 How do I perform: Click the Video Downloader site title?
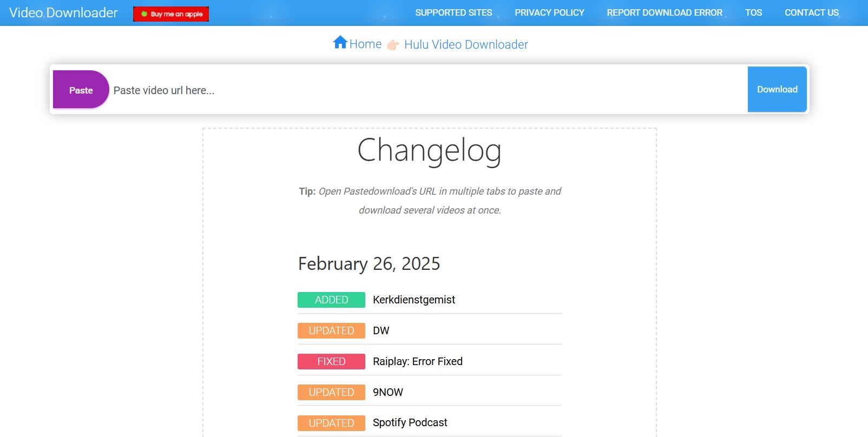[x=63, y=12]
